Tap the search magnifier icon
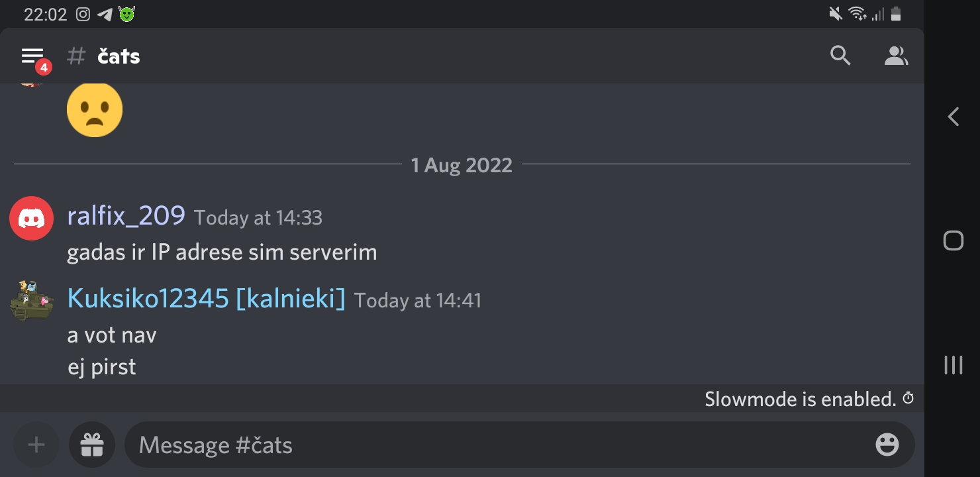The height and width of the screenshot is (477, 980). tap(840, 56)
